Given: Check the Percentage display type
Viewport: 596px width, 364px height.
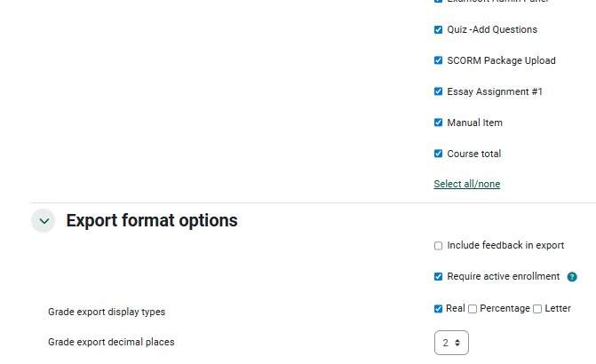Looking at the screenshot, I should 473,309.
